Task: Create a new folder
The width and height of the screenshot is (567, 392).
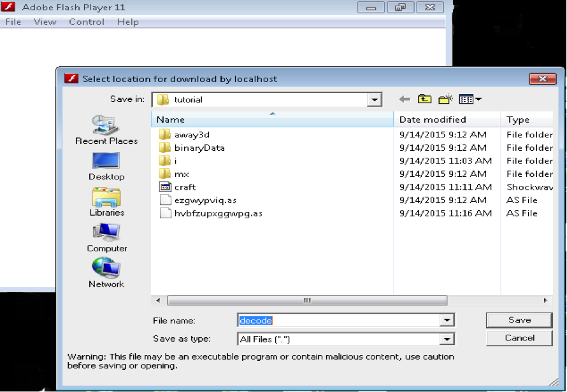Action: (x=445, y=99)
